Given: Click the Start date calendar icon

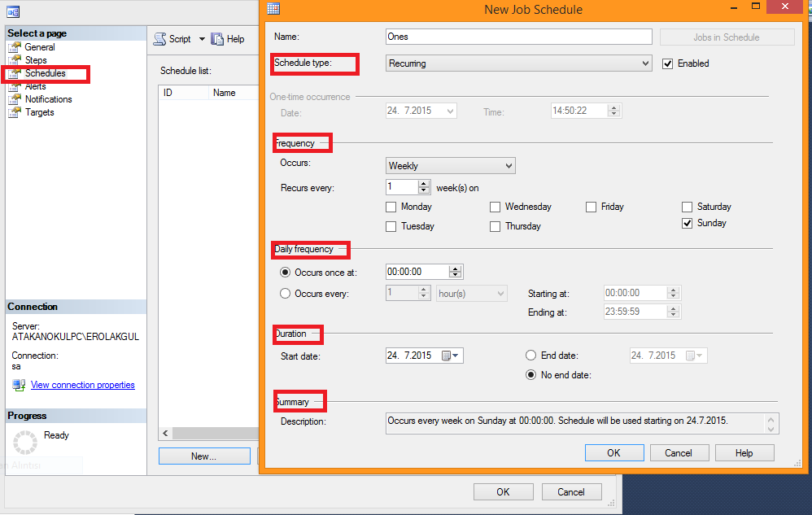Looking at the screenshot, I should tap(447, 356).
